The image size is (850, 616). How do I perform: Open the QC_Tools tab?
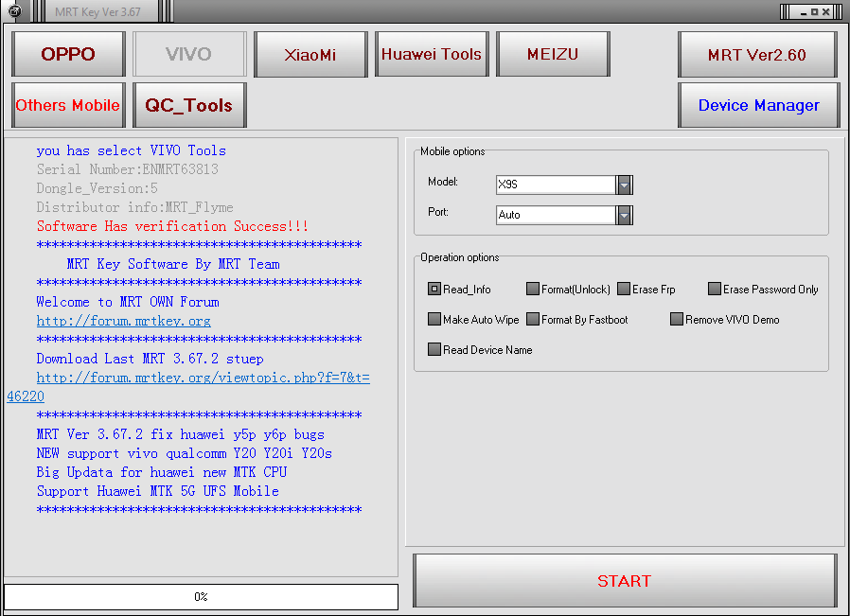click(x=189, y=105)
